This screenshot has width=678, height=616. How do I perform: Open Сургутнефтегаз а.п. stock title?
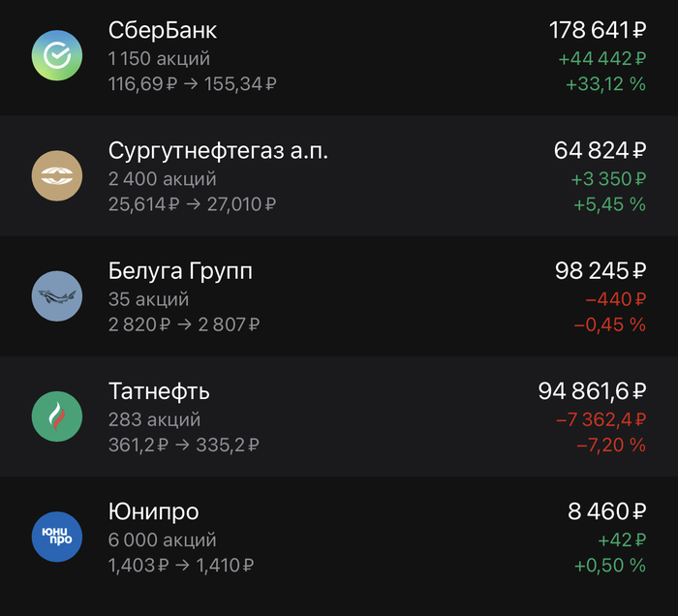219,151
